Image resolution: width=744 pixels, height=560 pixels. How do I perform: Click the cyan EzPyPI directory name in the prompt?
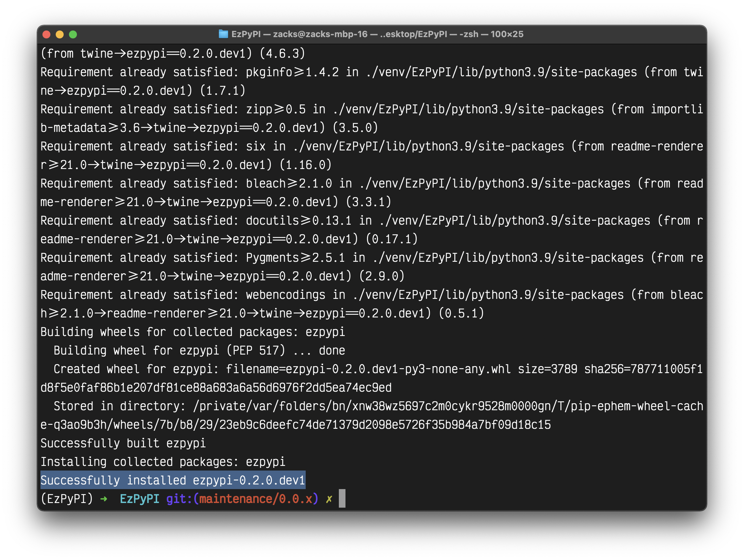click(x=140, y=499)
